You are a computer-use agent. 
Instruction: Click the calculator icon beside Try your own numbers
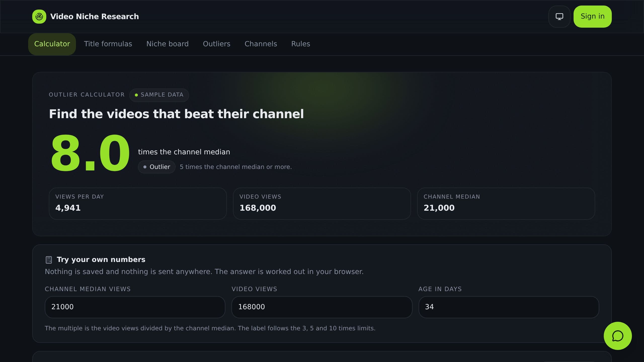coord(49,260)
